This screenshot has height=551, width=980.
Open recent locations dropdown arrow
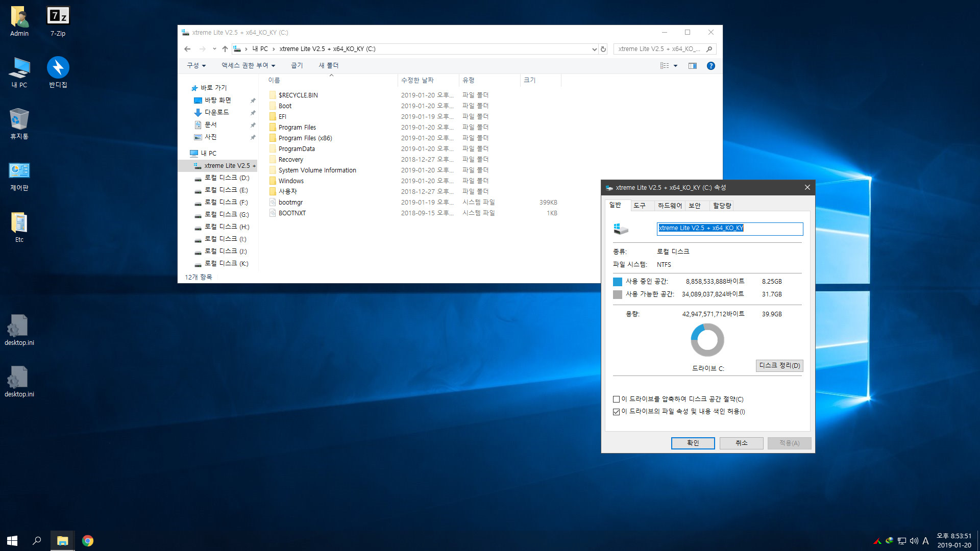point(214,49)
